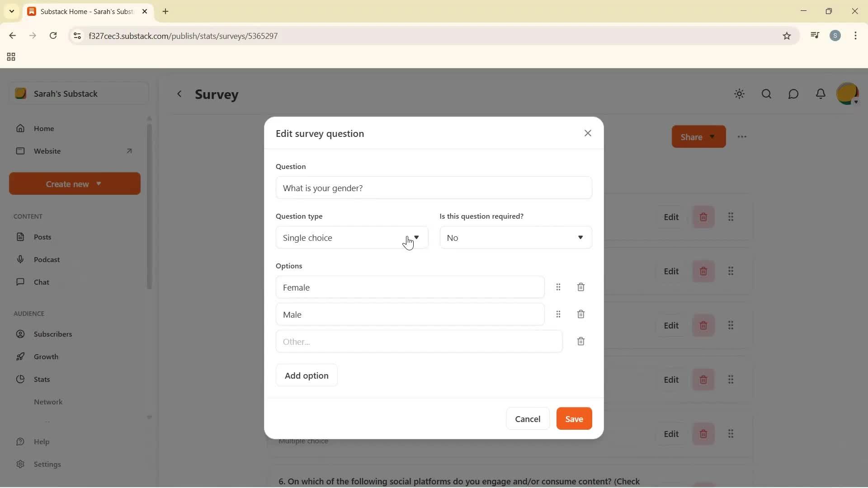Delete the Other option with trash icon
The image size is (868, 488).
tap(581, 341)
